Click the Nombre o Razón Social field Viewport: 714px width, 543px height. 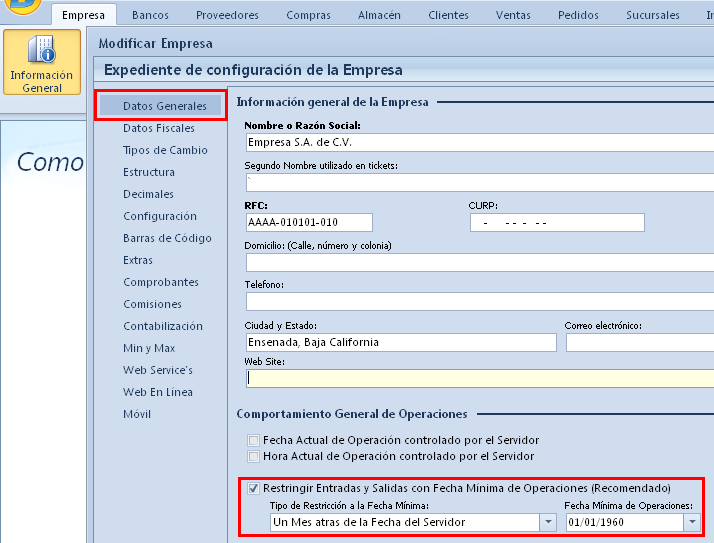478,142
